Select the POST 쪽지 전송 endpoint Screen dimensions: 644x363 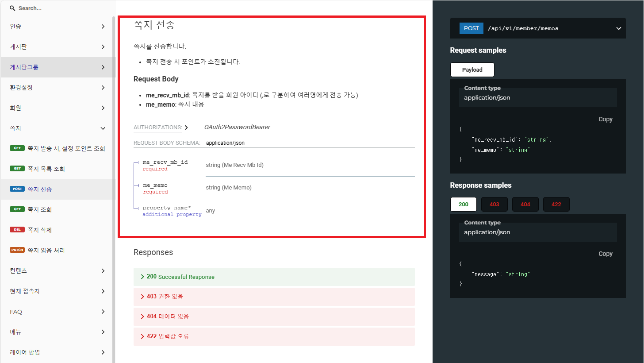click(39, 189)
